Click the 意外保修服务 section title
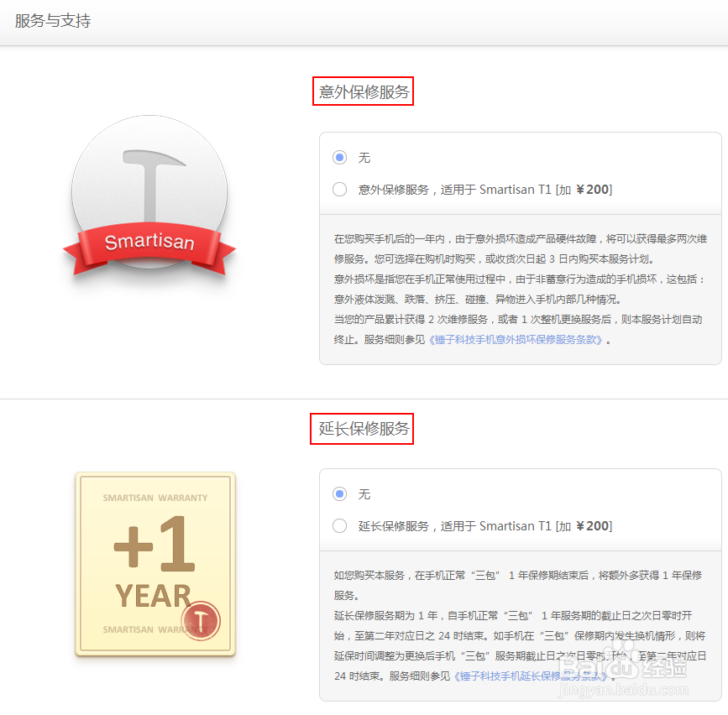 tap(363, 92)
